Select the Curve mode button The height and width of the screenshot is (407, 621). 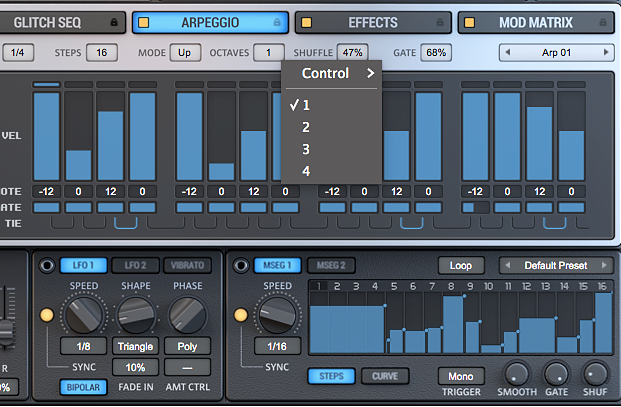pos(385,376)
